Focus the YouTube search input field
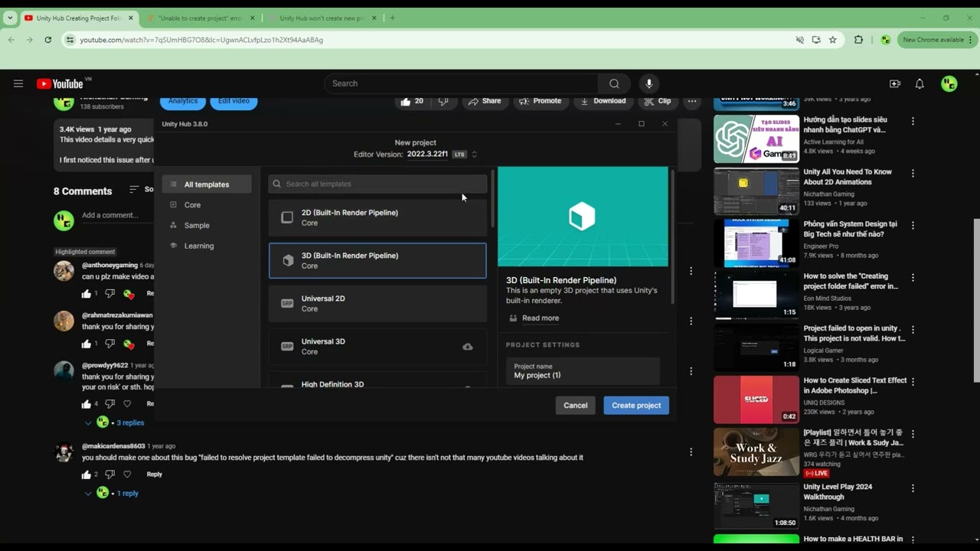The height and width of the screenshot is (551, 980). (x=462, y=83)
